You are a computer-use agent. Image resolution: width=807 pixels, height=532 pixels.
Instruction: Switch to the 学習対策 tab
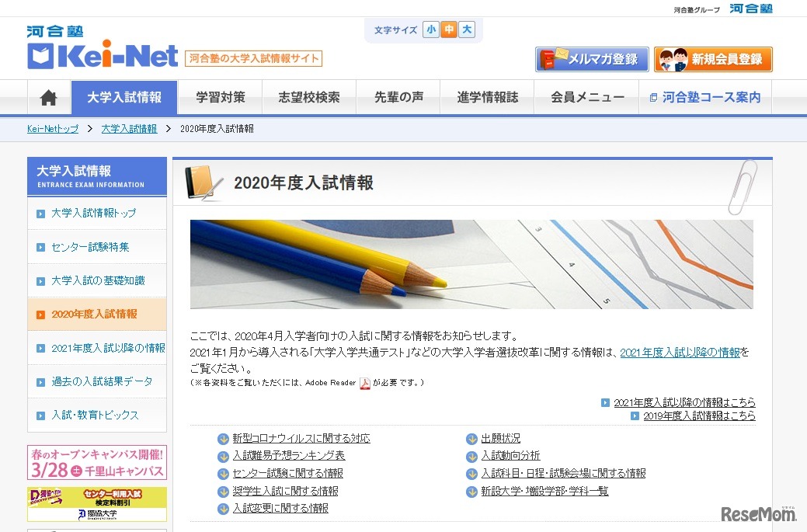[x=220, y=96]
